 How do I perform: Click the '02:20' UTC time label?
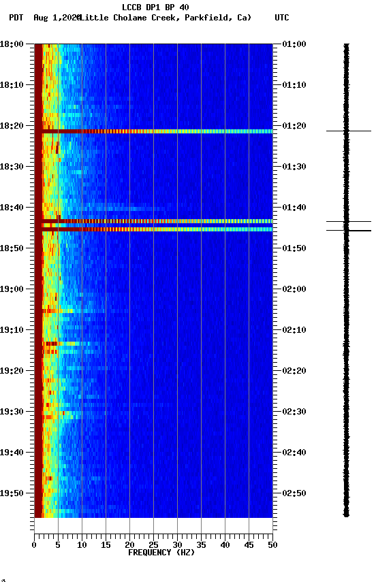coord(294,372)
